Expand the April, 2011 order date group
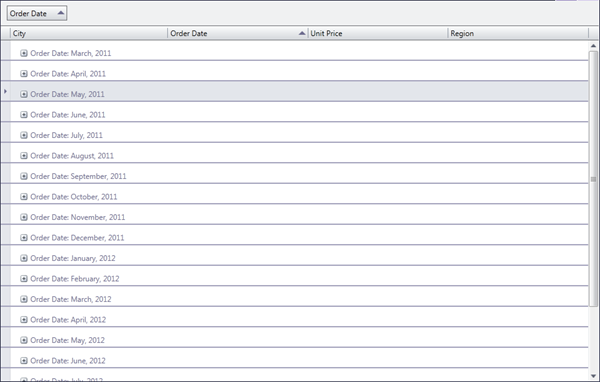This screenshot has height=382, width=600. pyautogui.click(x=24, y=73)
